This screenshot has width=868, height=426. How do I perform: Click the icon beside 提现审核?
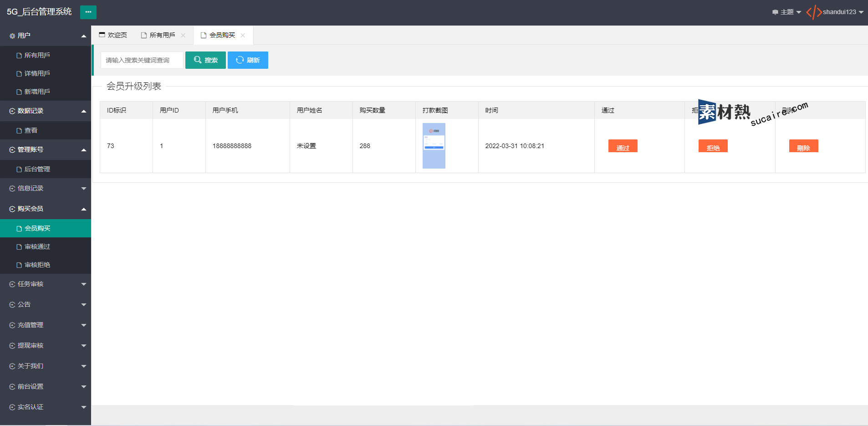(x=12, y=346)
